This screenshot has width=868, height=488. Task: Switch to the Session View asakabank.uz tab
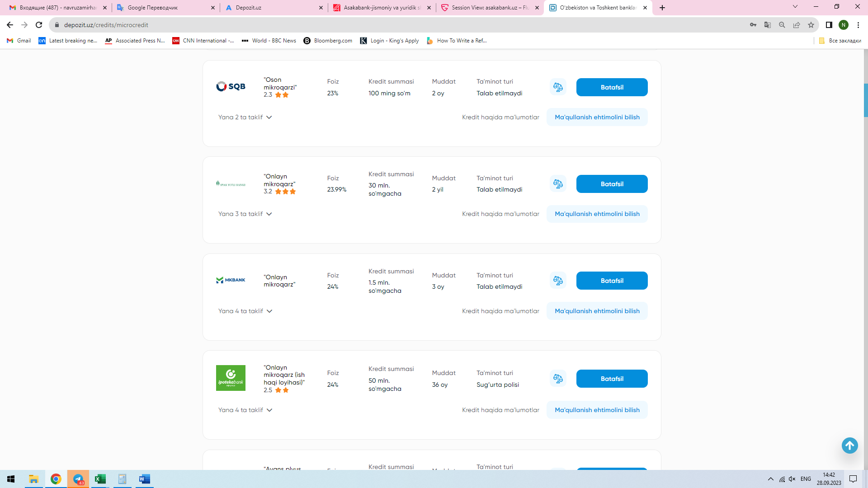click(490, 8)
